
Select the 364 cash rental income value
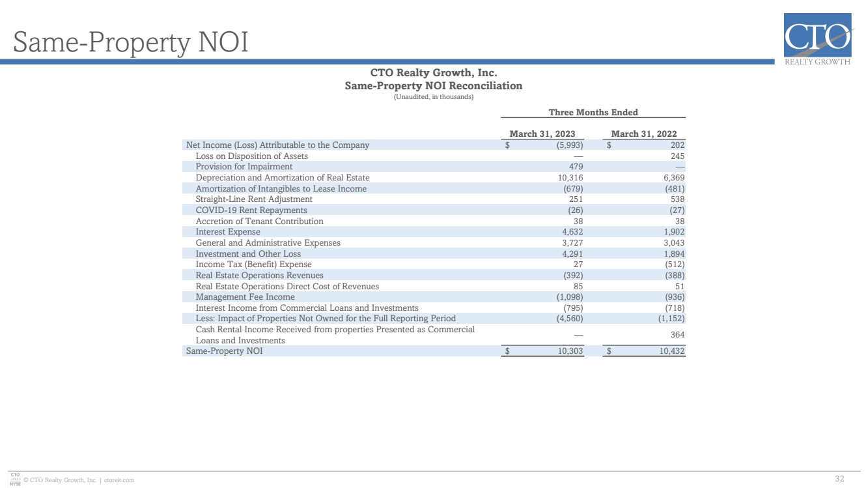[x=677, y=335]
